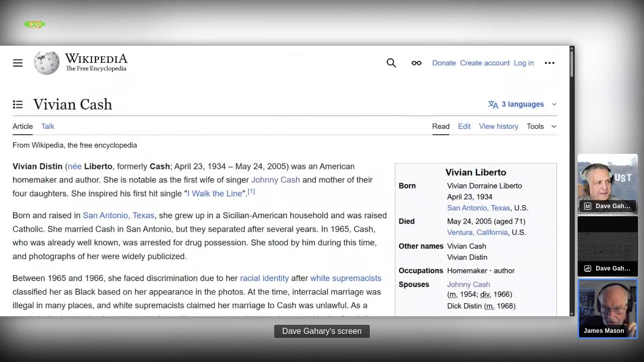This screenshot has height=362, width=644.
Task: Click the infobox title "Vivian Liberto"
Action: pyautogui.click(x=475, y=172)
